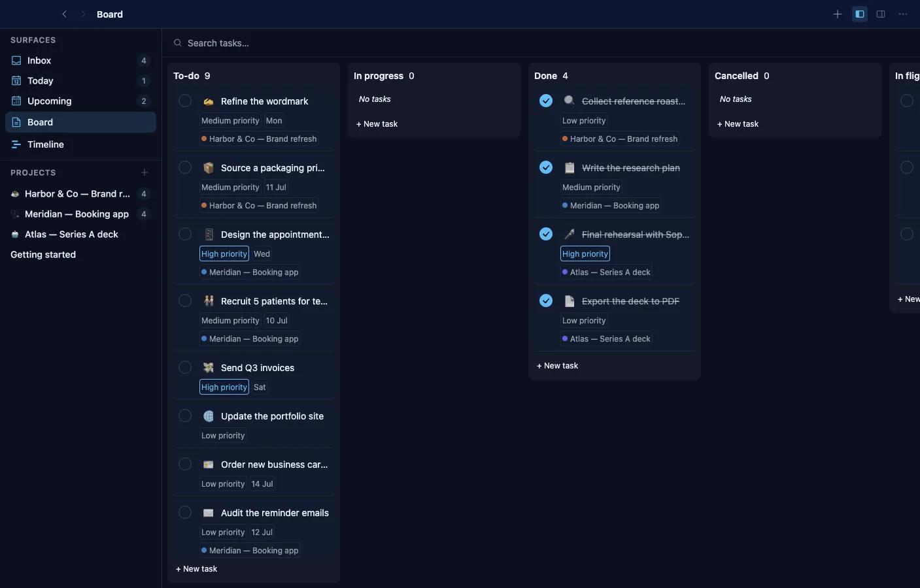Click the money icon on Send Q3 invoices
Image resolution: width=920 pixels, height=588 pixels.
209,368
